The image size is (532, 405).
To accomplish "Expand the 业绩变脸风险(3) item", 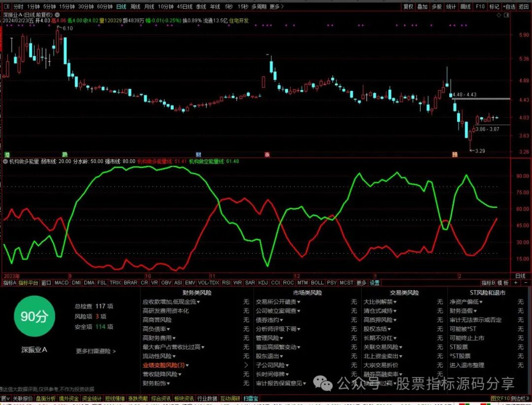I will (x=166, y=365).
